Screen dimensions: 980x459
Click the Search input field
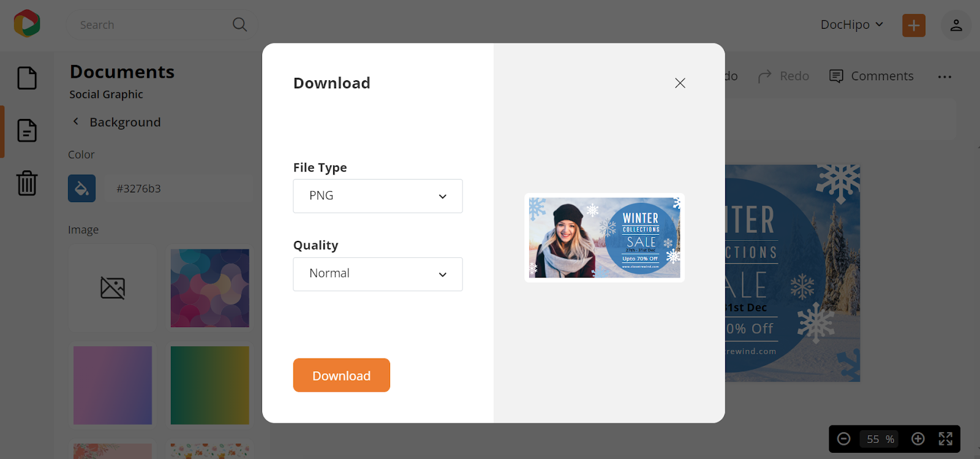click(162, 25)
